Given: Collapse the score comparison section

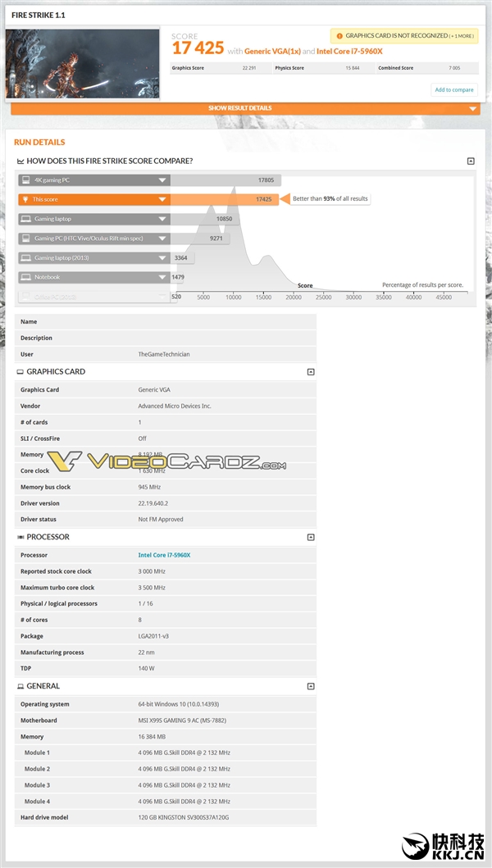Looking at the screenshot, I should (471, 161).
